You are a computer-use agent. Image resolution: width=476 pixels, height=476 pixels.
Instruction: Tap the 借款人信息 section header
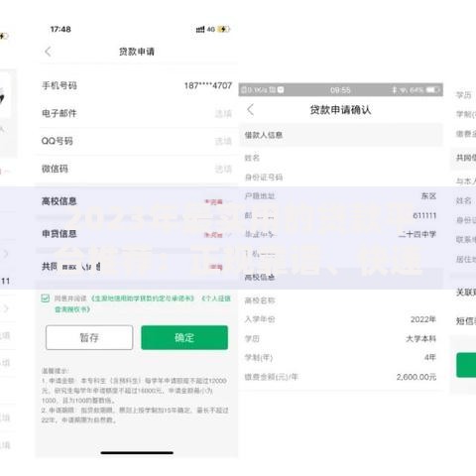pos(341,135)
